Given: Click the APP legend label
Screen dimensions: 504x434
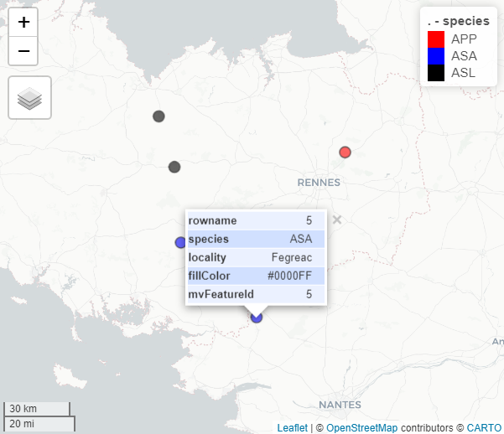Looking at the screenshot, I should [464, 39].
